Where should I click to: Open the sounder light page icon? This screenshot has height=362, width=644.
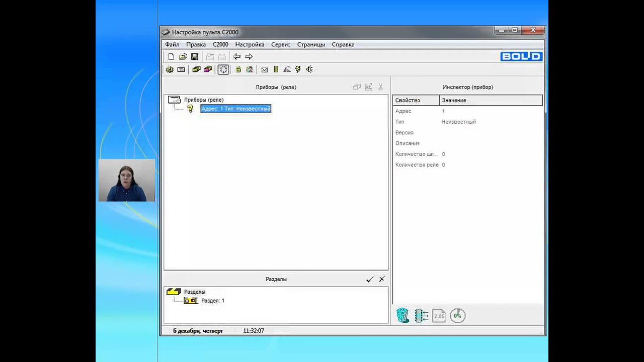click(309, 69)
